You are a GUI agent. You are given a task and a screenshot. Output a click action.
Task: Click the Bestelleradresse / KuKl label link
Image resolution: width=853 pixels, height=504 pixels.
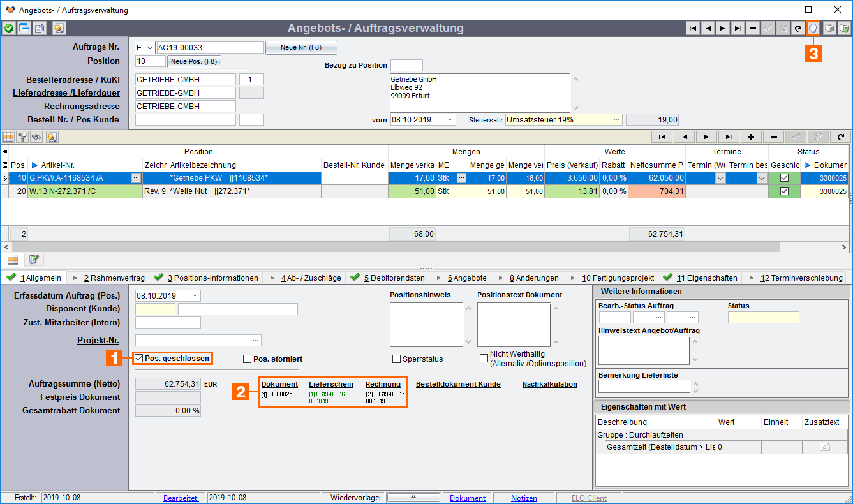click(x=73, y=80)
